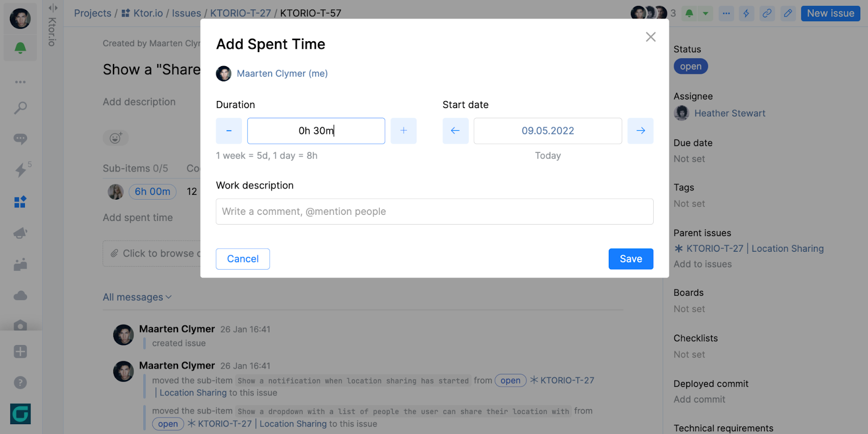Open chats icon in left sidebar
The width and height of the screenshot is (868, 434).
pyautogui.click(x=20, y=139)
